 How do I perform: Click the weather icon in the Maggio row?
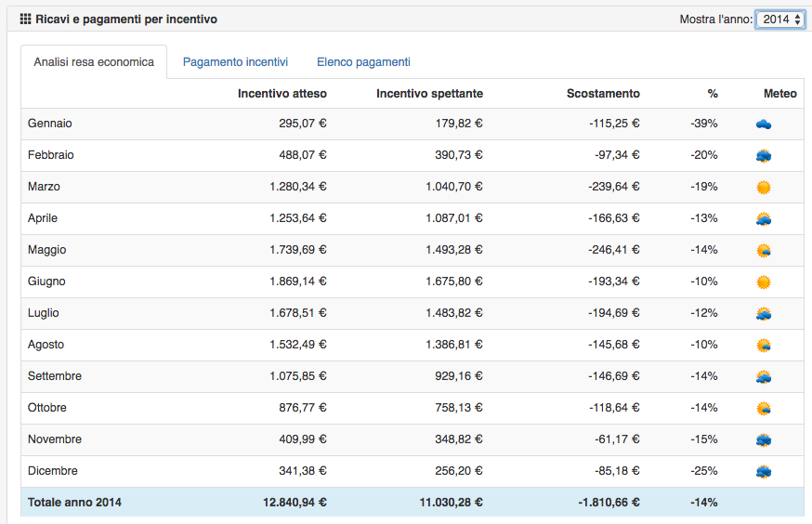coord(764,250)
